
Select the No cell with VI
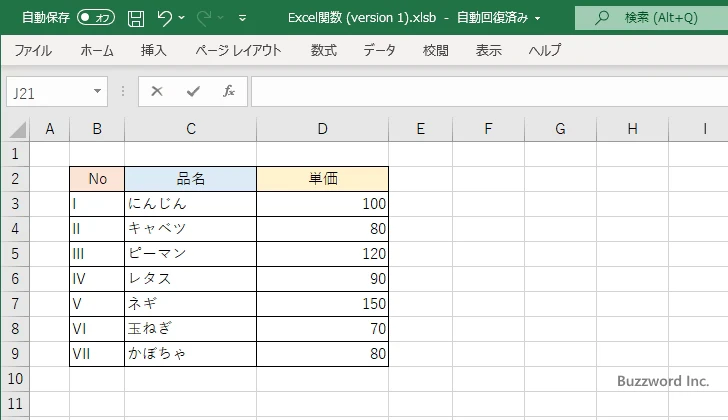pos(97,329)
